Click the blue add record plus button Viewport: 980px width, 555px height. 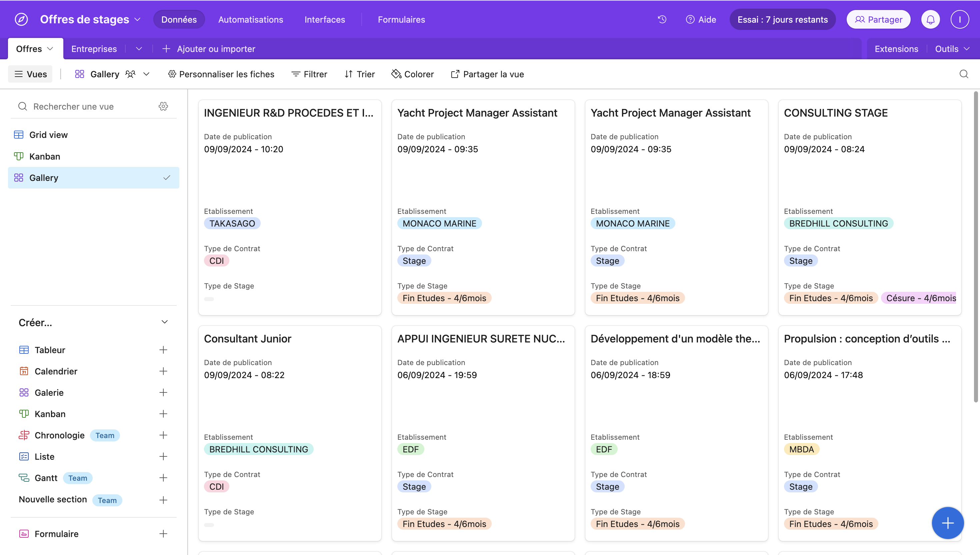pyautogui.click(x=948, y=523)
